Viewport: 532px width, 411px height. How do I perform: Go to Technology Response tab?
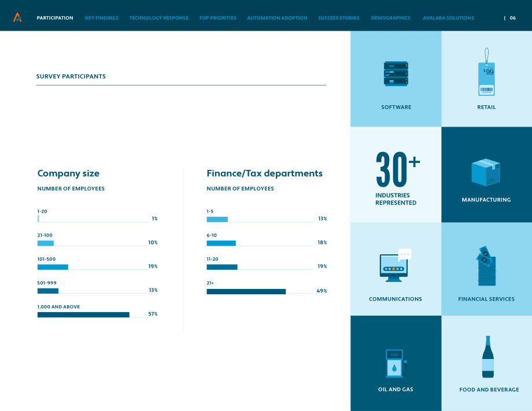[159, 18]
